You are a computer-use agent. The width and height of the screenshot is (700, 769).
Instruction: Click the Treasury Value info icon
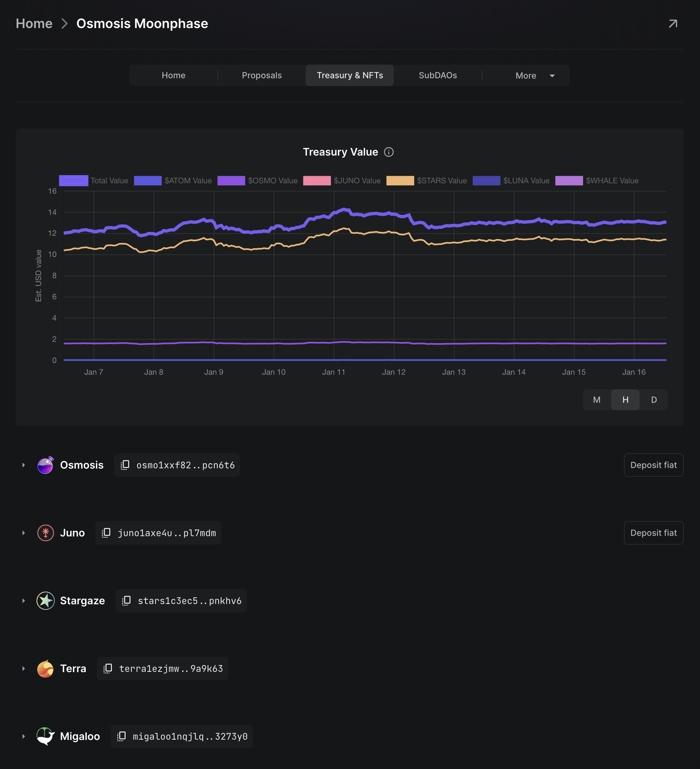(389, 152)
